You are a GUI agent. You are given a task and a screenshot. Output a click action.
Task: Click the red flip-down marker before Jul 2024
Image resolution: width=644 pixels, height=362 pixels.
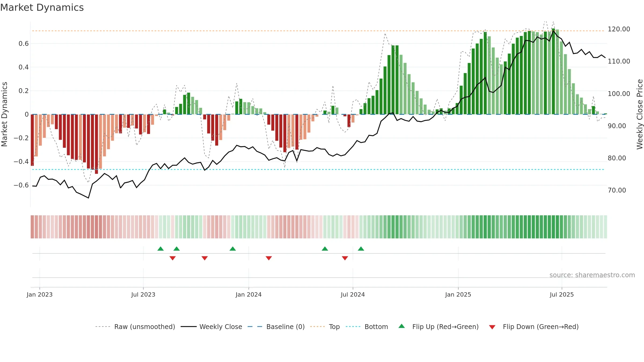(x=345, y=258)
